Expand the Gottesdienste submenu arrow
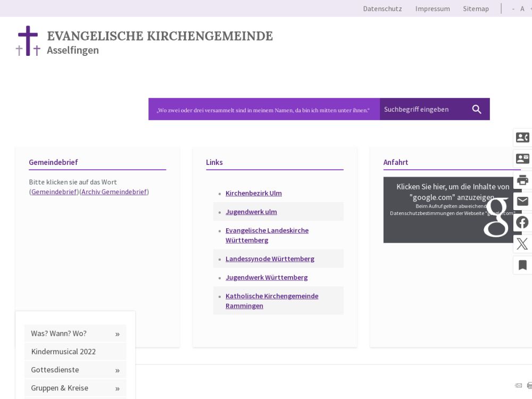Viewport: 532px width, 399px height. tap(117, 370)
